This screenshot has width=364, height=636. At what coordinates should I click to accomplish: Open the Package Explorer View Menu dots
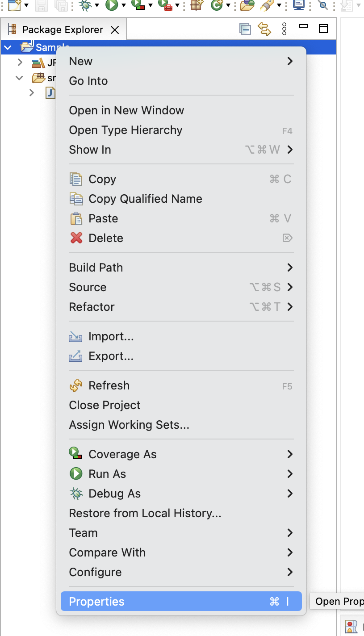pos(285,29)
